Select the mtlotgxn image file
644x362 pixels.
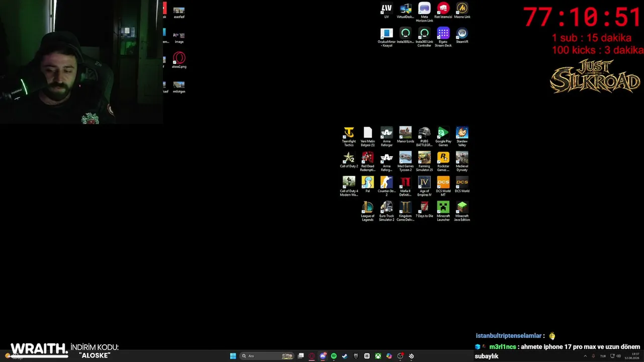pyautogui.click(x=179, y=87)
